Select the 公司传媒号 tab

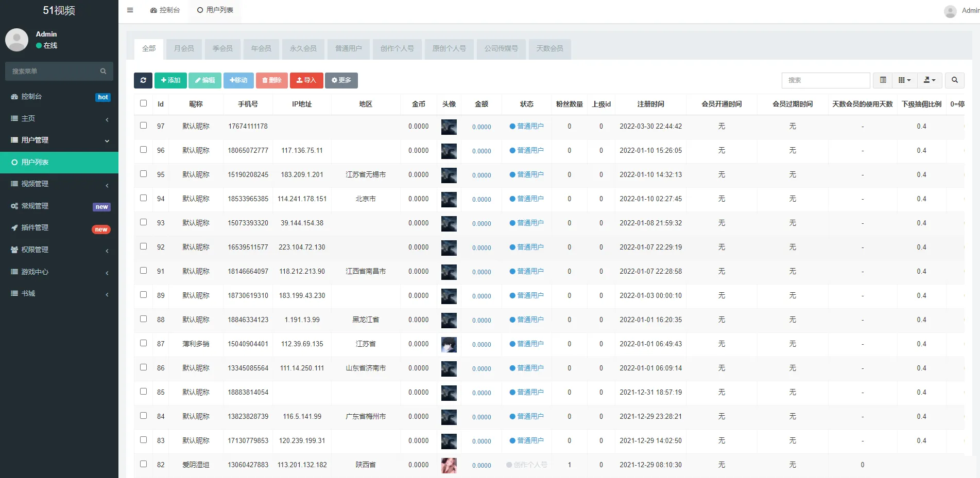pyautogui.click(x=501, y=49)
